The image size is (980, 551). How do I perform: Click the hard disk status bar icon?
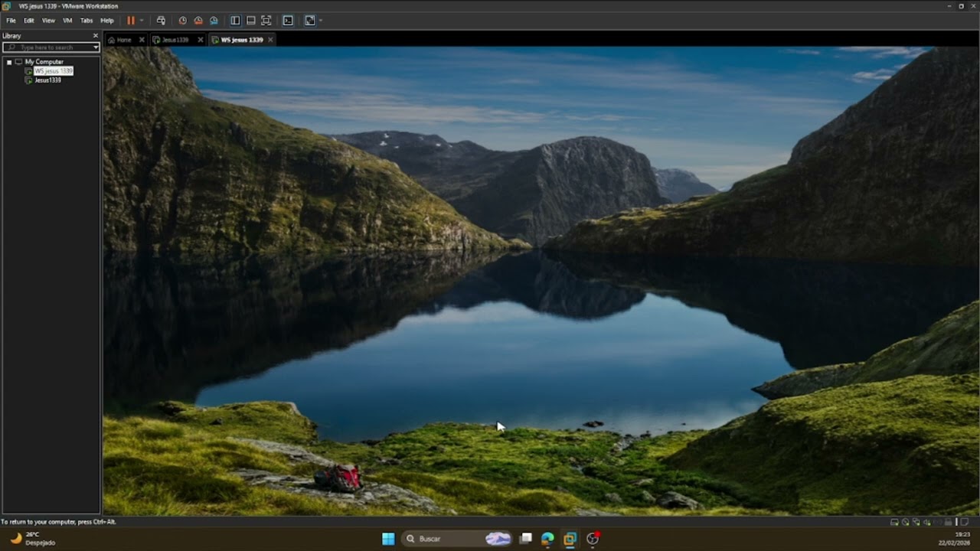coord(894,522)
